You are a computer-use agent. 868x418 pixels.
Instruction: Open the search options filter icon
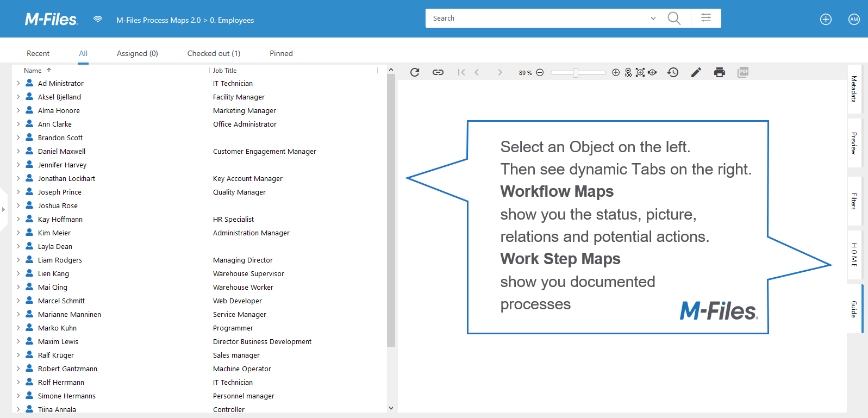(x=706, y=18)
